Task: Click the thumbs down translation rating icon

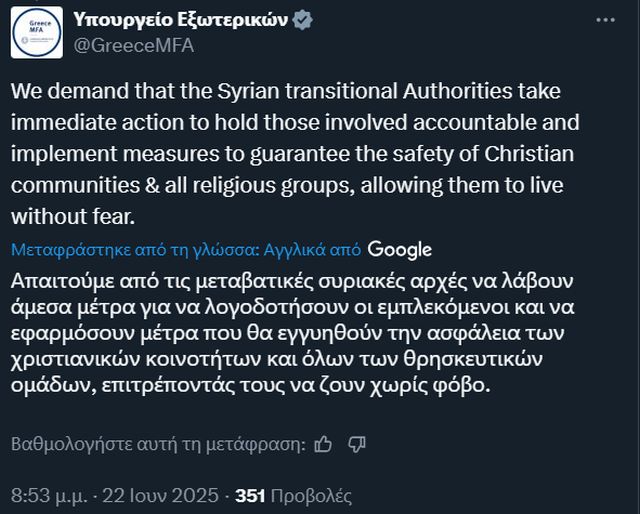Action: pyautogui.click(x=354, y=444)
